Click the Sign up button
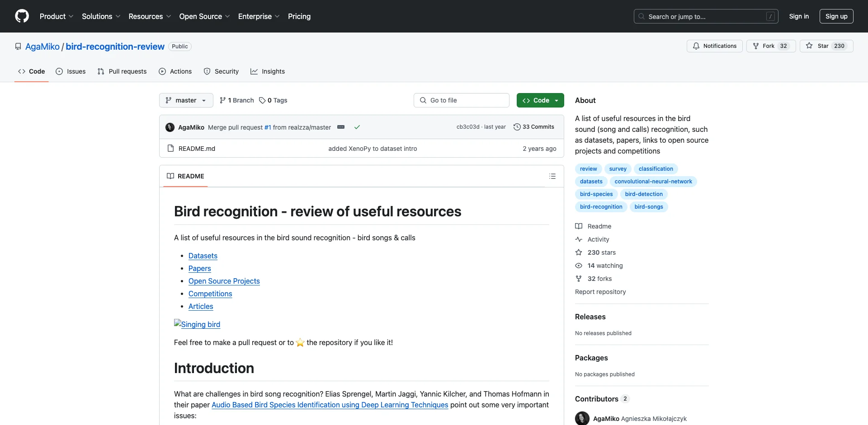This screenshot has width=868, height=425. [836, 16]
